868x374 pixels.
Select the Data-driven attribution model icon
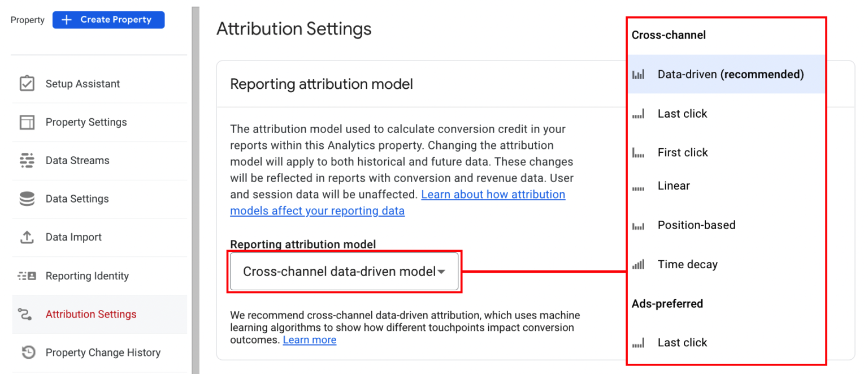coord(639,74)
